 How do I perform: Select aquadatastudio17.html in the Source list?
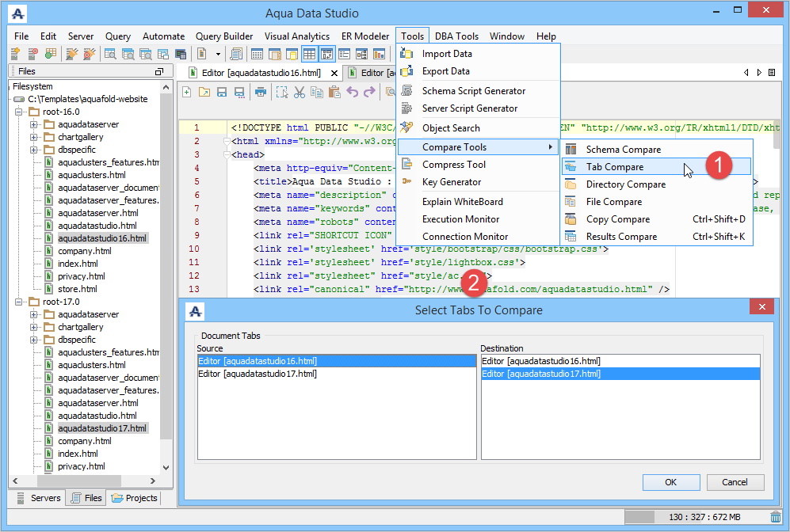(258, 374)
